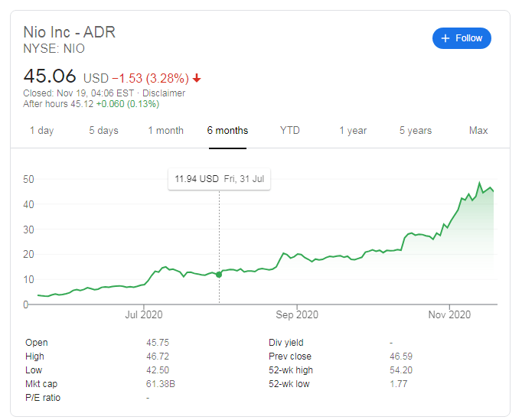Image resolution: width=522 pixels, height=420 pixels.
Task: Click the −1.53 (3.28%) change text
Action: tap(151, 78)
